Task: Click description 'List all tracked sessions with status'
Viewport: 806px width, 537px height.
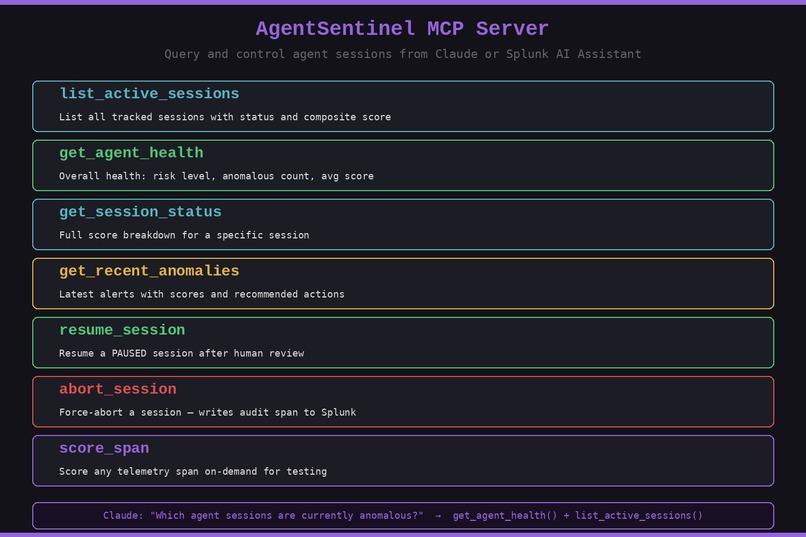Action: [225, 117]
